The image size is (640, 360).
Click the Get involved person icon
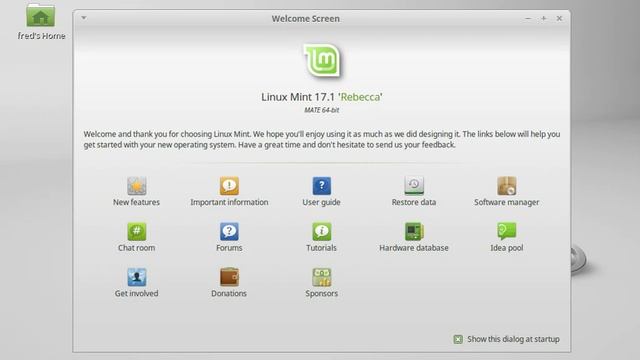[136, 277]
